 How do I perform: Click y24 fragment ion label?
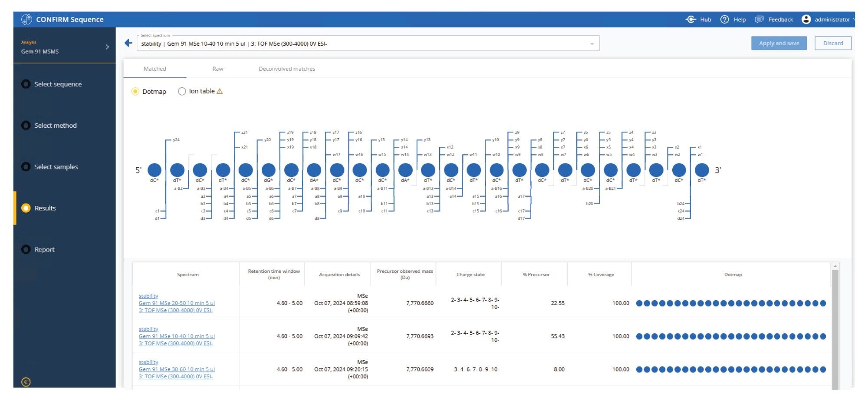176,140
